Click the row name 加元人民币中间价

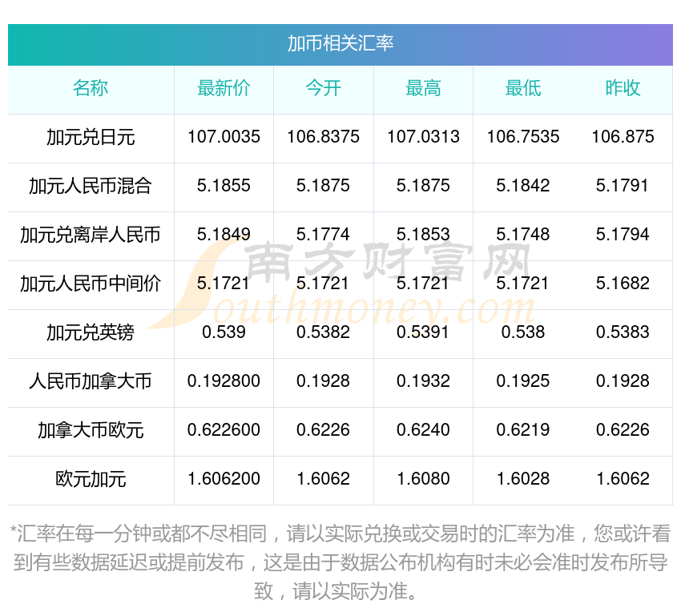coord(91,284)
